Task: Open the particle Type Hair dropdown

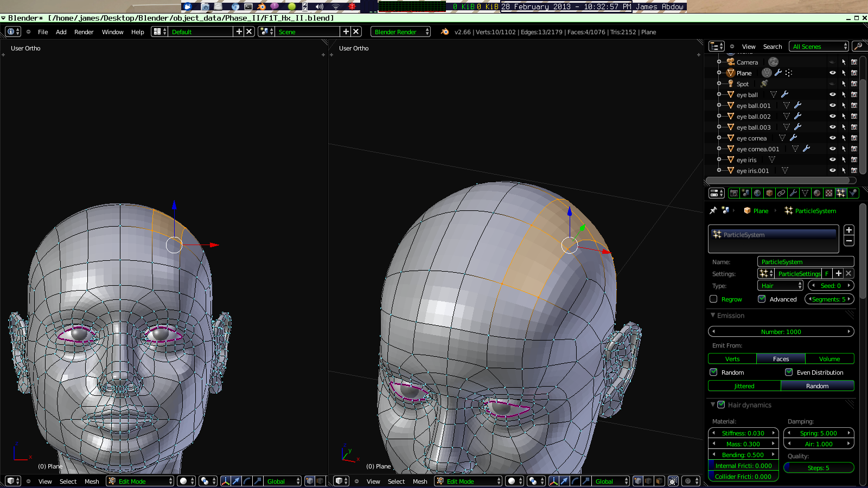Action: point(780,285)
